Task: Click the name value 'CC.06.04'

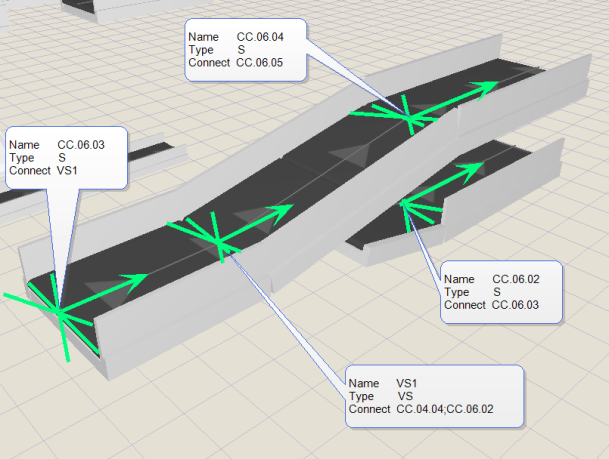Action: pyautogui.click(x=260, y=37)
